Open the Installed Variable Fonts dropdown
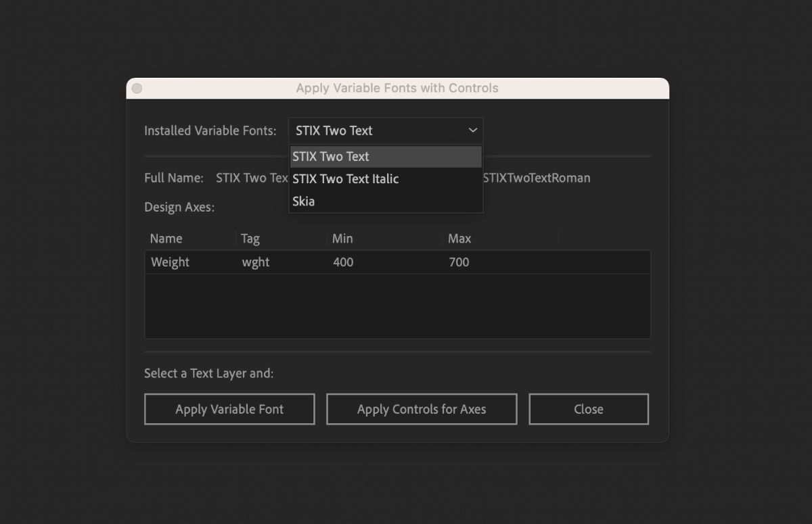 (385, 130)
